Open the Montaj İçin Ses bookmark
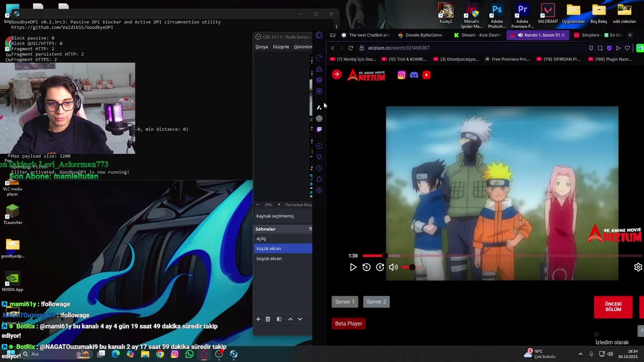Image resolution: width=644 pixels, height=362 pixels. 354,59
